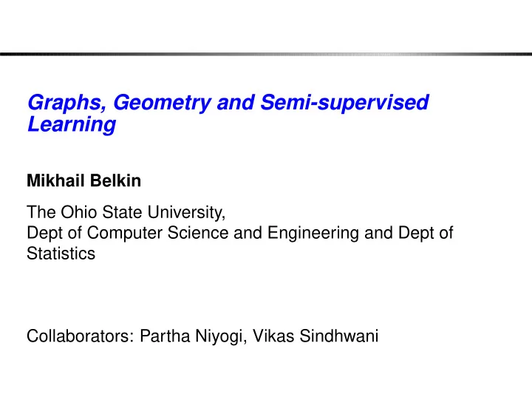Click the "Collaborators:" label
Screen dimensions: 532x414
click(81, 336)
